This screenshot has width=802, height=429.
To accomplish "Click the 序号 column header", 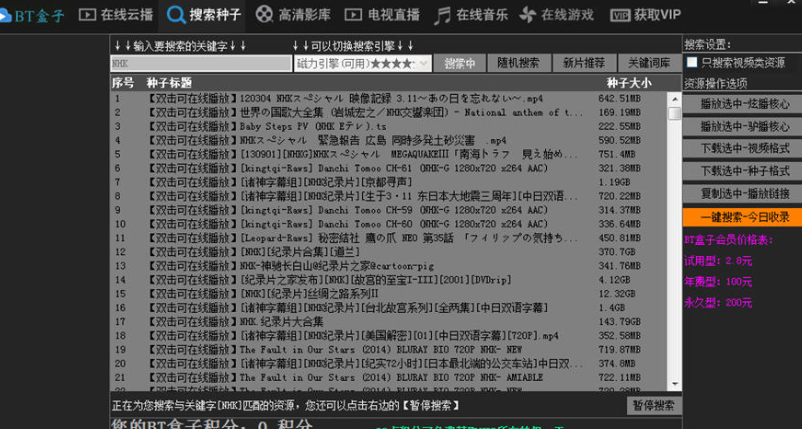I will (123, 83).
